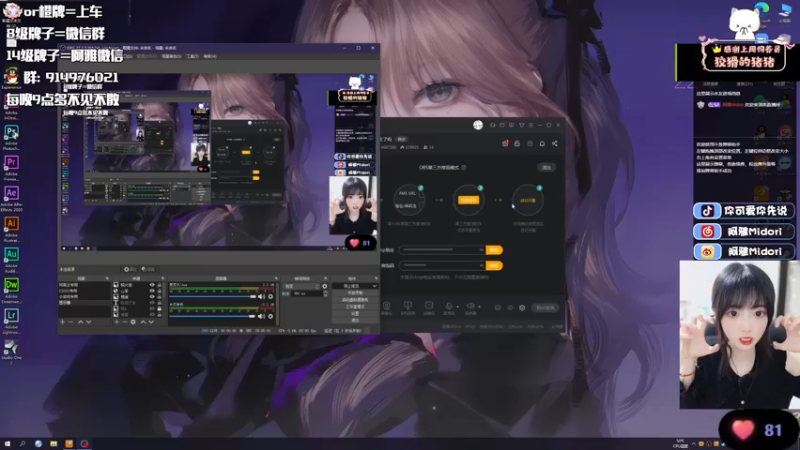Viewport: 800px width, 450px height.
Task: Copy the stream key with orange button
Action: click(x=494, y=265)
